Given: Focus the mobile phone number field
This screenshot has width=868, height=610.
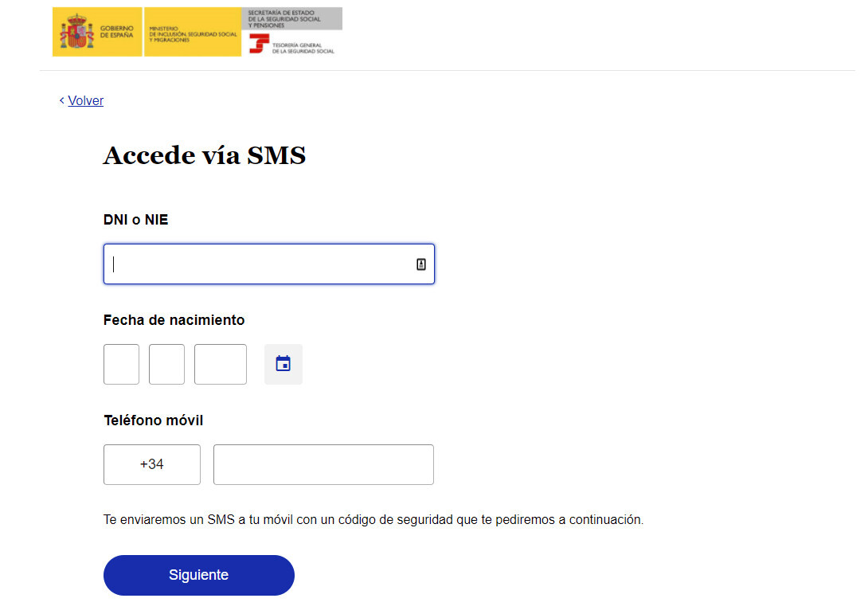Looking at the screenshot, I should coord(323,464).
